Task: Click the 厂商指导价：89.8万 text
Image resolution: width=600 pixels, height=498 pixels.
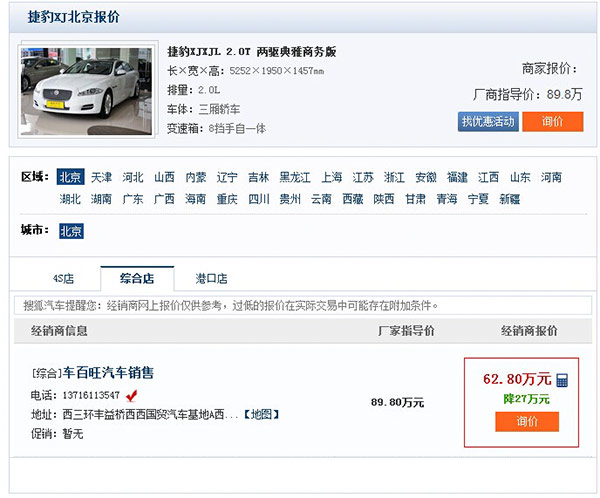Action: click(527, 94)
